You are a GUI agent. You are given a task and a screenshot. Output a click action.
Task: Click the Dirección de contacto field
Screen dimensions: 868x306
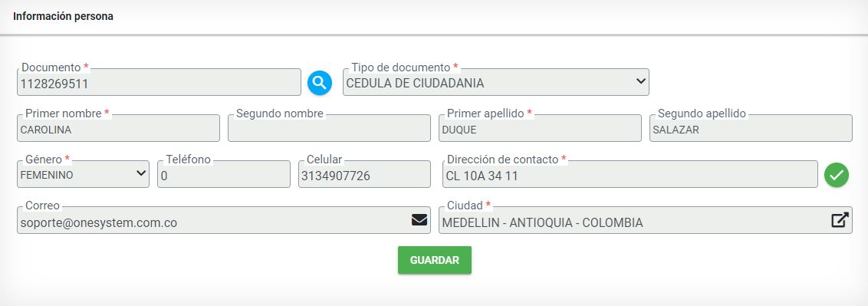point(630,174)
